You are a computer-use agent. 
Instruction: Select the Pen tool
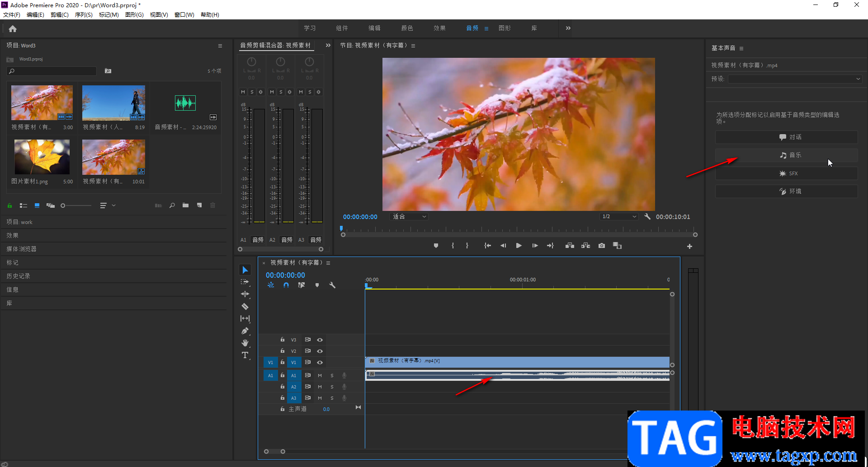tap(245, 331)
